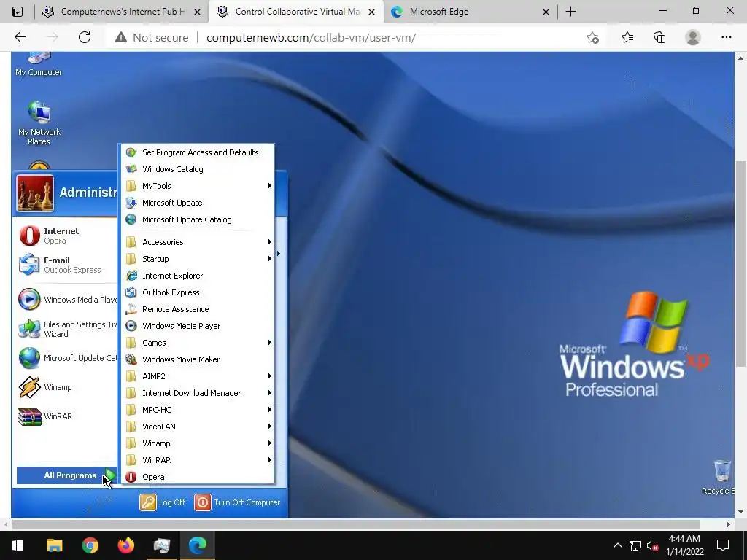Select the My Computer desktop icon
Screen dimensions: 747x560
point(39,65)
